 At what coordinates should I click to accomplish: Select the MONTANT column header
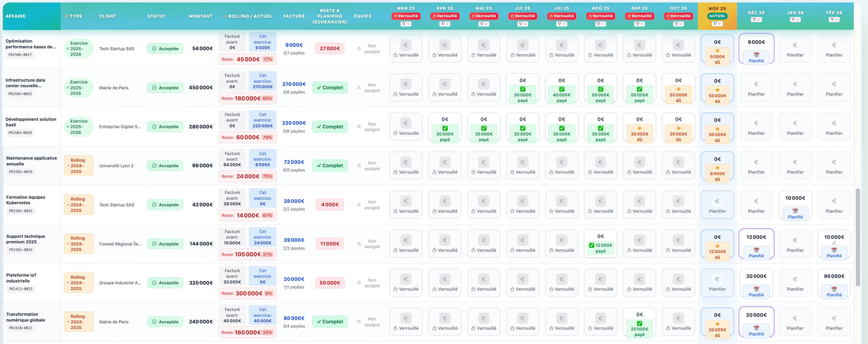(x=200, y=16)
